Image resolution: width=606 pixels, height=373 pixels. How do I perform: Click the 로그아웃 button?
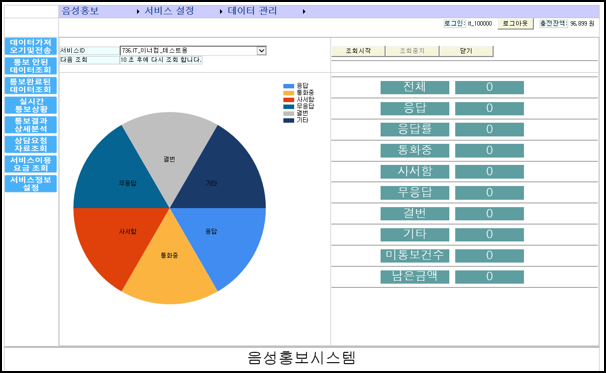coord(515,24)
